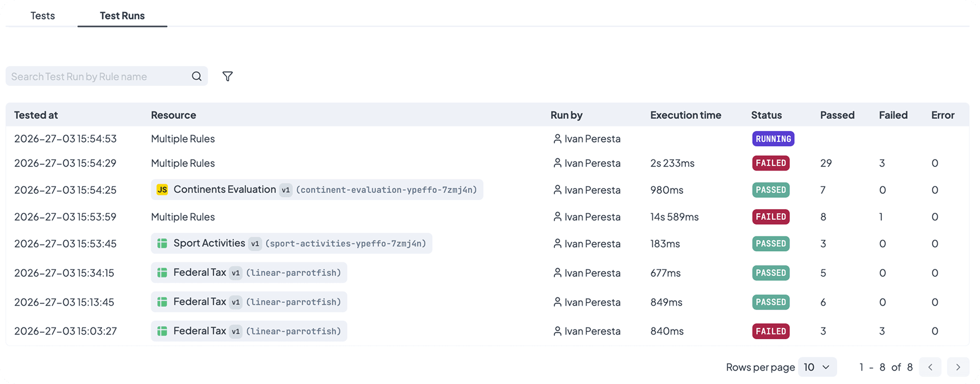Image resolution: width=980 pixels, height=384 pixels.
Task: Click the RUNNING status badge
Action: [x=773, y=139]
